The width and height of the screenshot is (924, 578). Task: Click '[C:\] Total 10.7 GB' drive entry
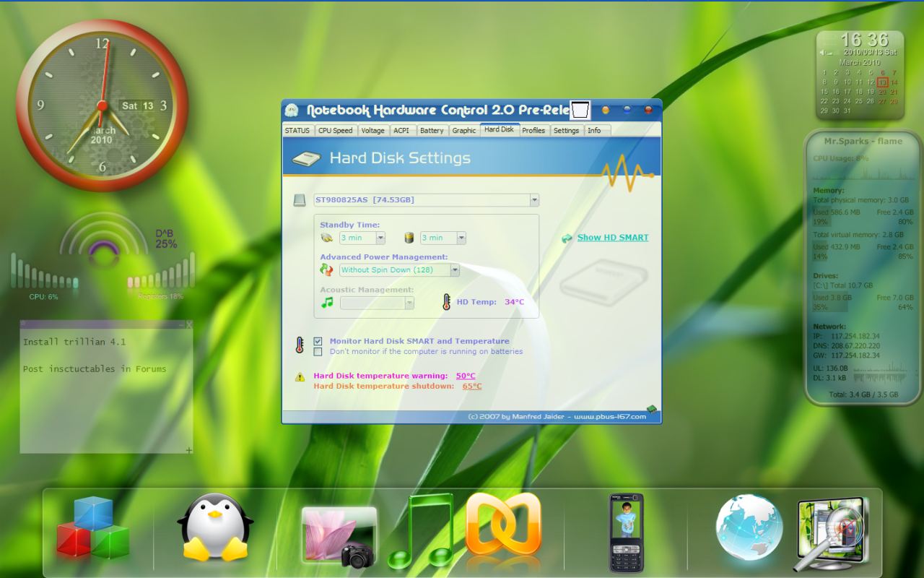coord(843,285)
